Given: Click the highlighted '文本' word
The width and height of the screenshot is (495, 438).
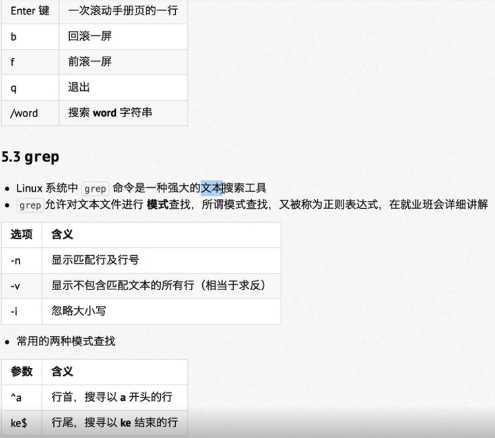Looking at the screenshot, I should coord(212,188).
